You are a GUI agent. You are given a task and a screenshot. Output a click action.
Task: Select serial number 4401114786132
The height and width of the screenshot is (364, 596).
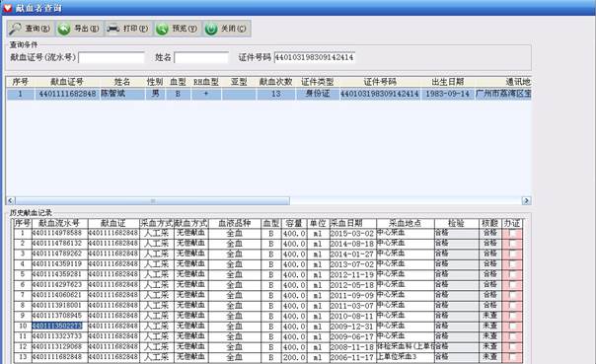click(59, 244)
